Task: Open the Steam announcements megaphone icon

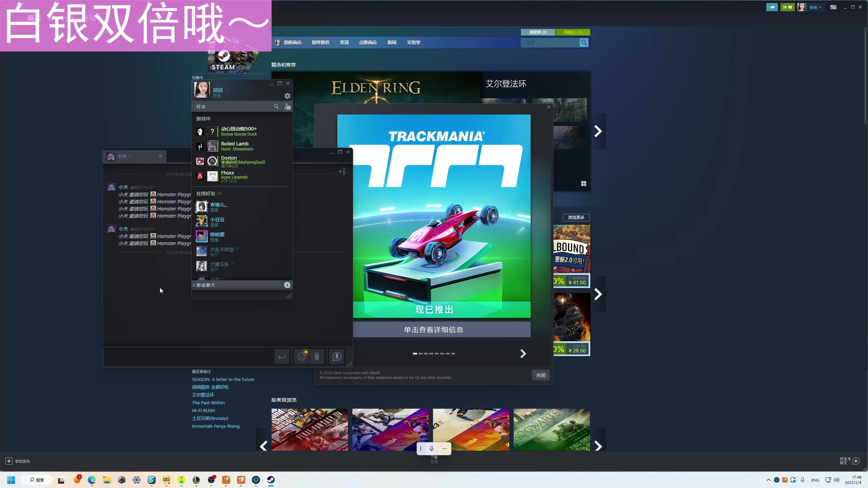Action: tap(772, 7)
